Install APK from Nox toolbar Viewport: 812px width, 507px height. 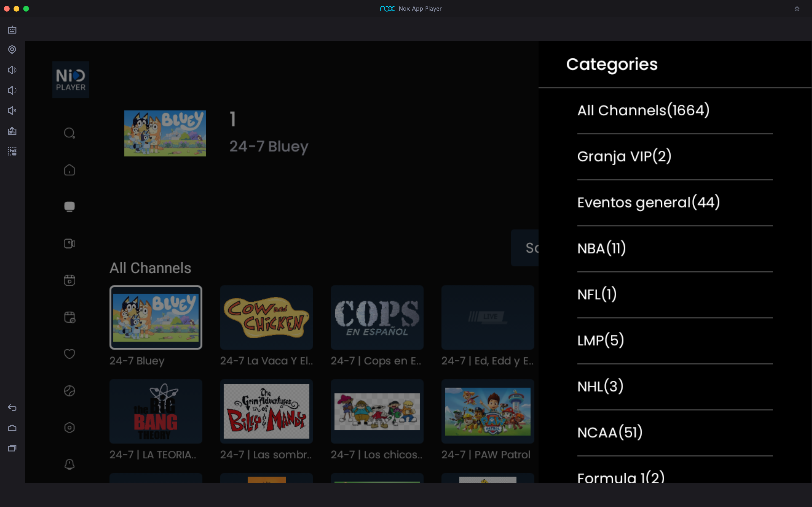pos(12,131)
